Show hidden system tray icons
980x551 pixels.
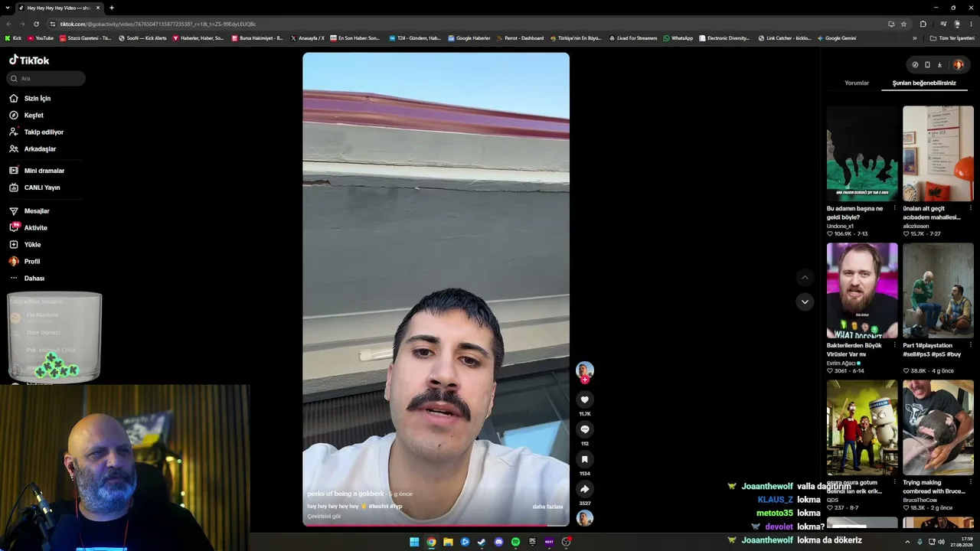point(907,542)
